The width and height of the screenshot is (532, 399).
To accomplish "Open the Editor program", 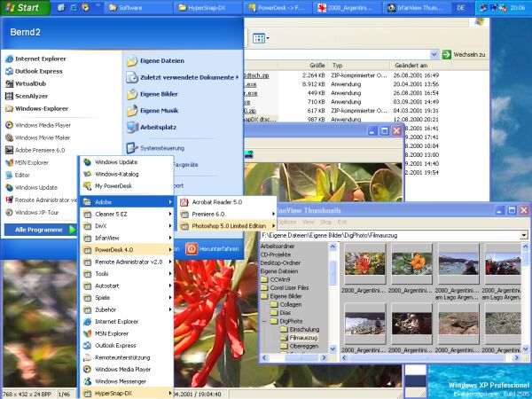I will click(18, 175).
